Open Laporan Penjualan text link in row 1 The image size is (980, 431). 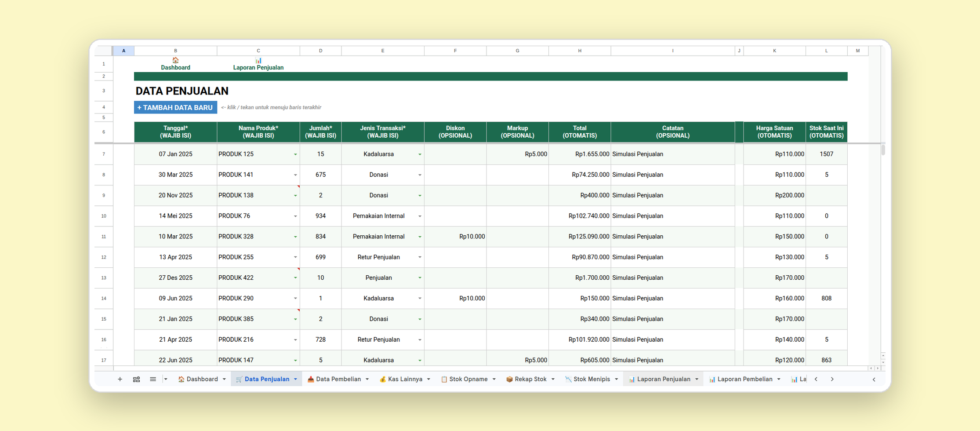point(258,68)
